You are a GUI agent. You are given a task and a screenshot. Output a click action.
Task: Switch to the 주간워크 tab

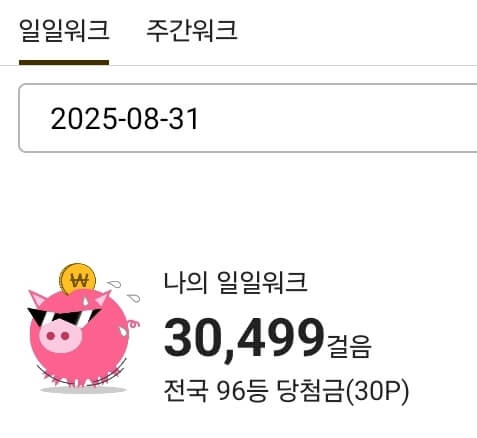click(192, 30)
